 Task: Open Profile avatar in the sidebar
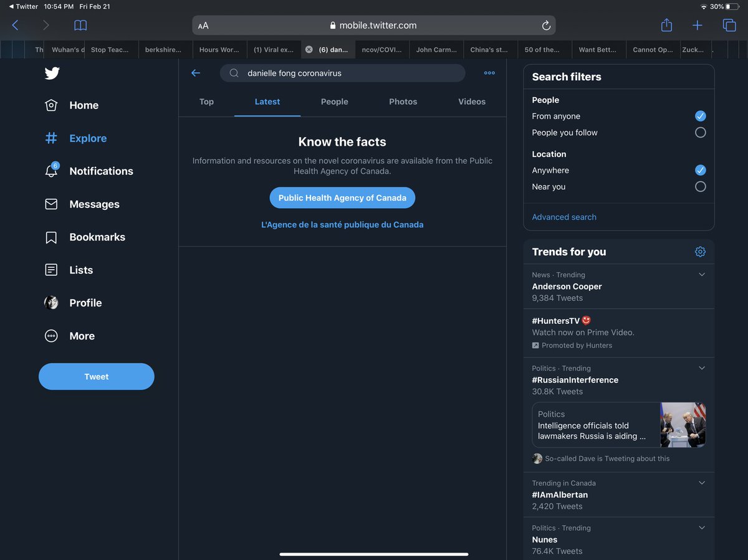pos(51,303)
